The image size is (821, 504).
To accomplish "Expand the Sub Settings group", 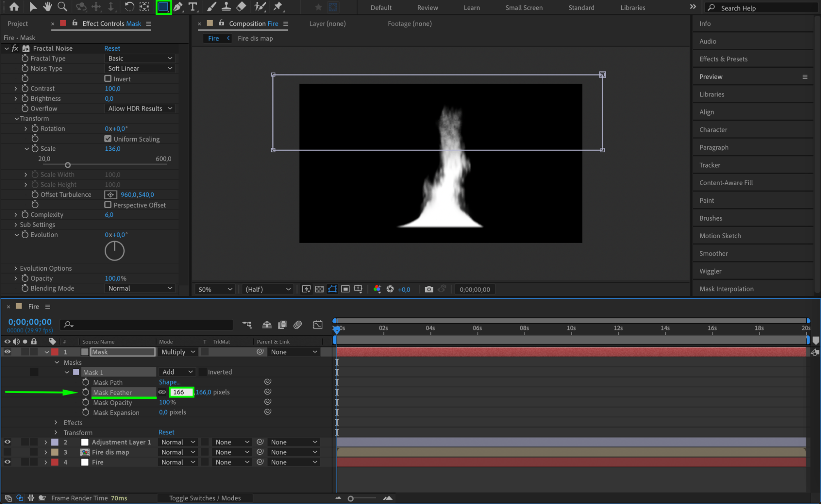I will click(16, 225).
